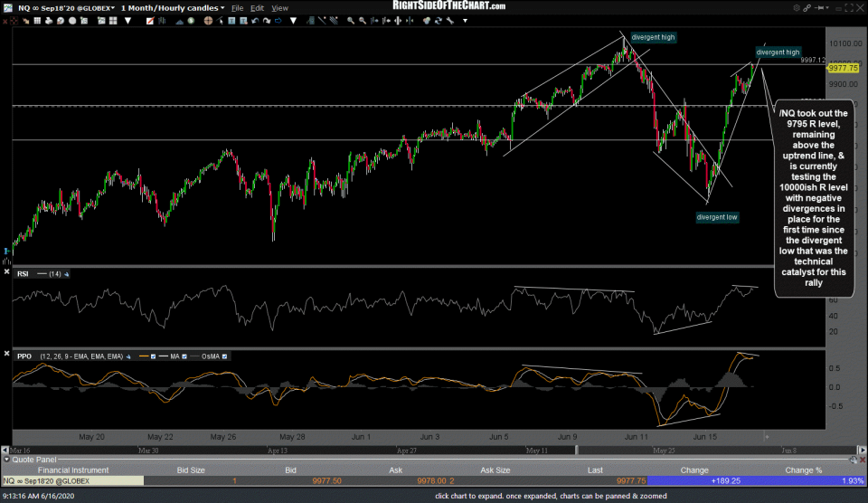Select the red crosshair target toolbar icon
The height and width of the screenshot is (503, 868).
14,21
